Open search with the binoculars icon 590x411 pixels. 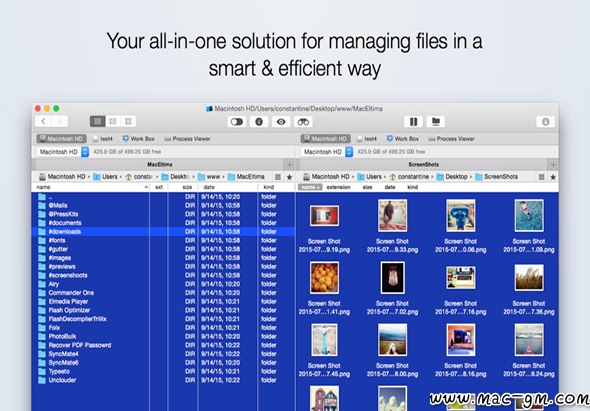[x=303, y=122]
